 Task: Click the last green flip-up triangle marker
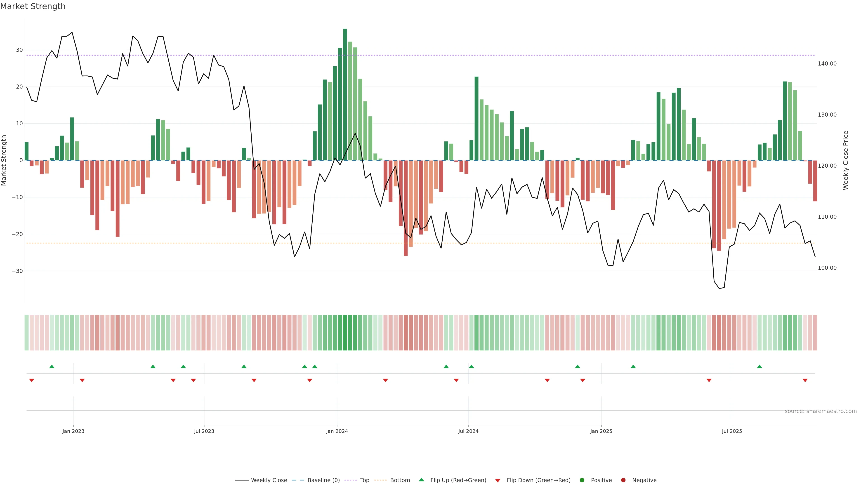759,366
